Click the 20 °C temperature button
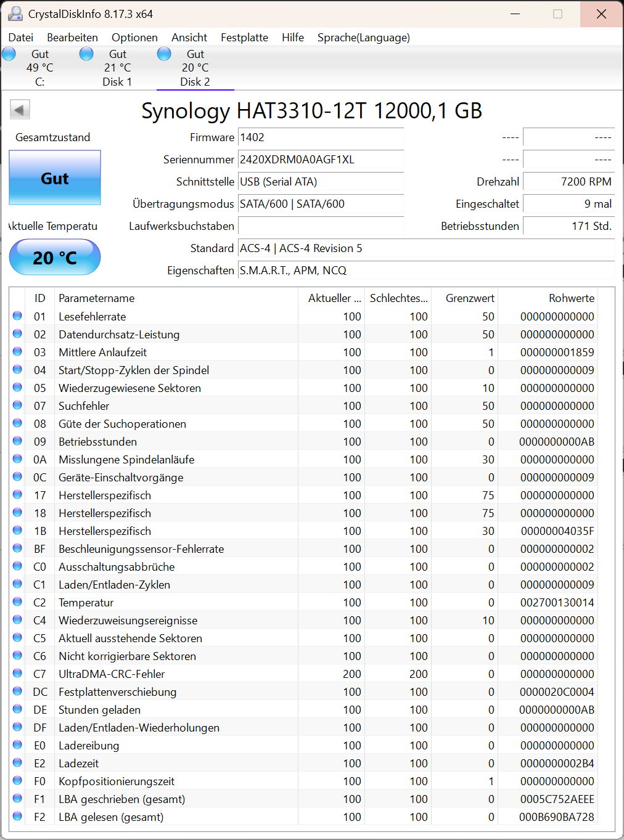This screenshot has height=840, width=624. [x=55, y=258]
